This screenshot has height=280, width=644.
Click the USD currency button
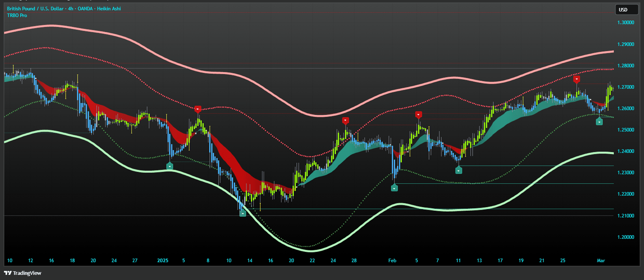[627, 10]
